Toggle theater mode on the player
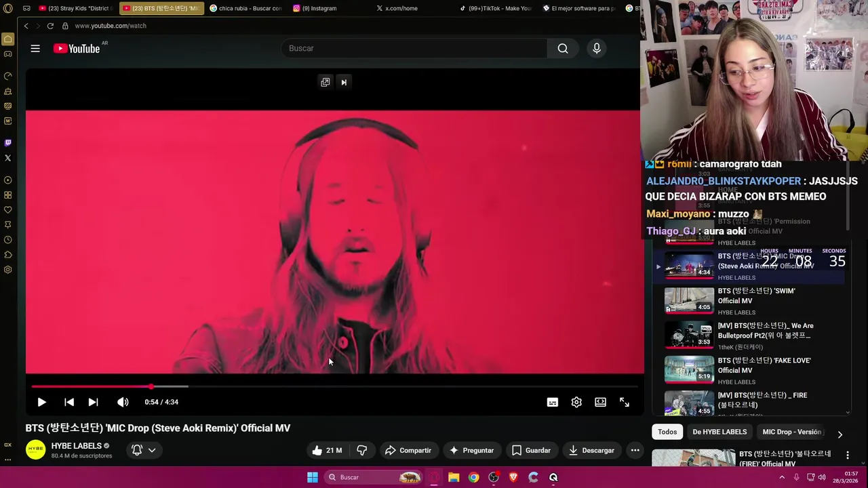The image size is (868, 488). click(600, 402)
